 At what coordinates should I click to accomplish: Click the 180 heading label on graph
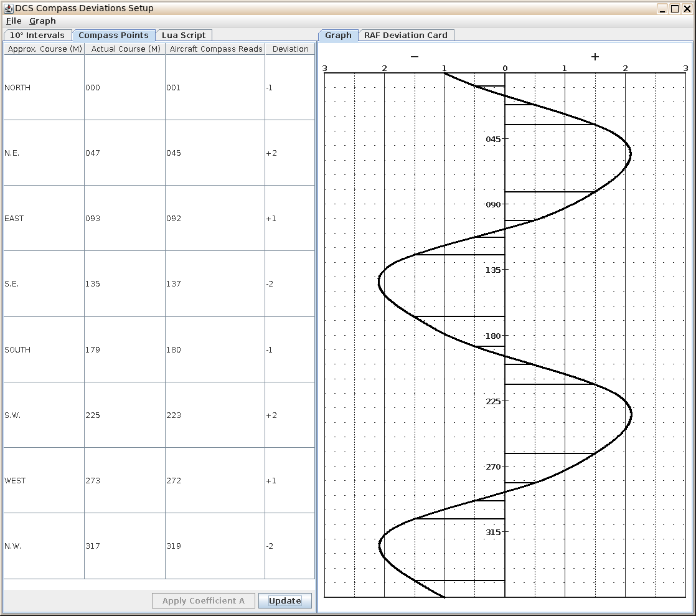click(x=493, y=336)
